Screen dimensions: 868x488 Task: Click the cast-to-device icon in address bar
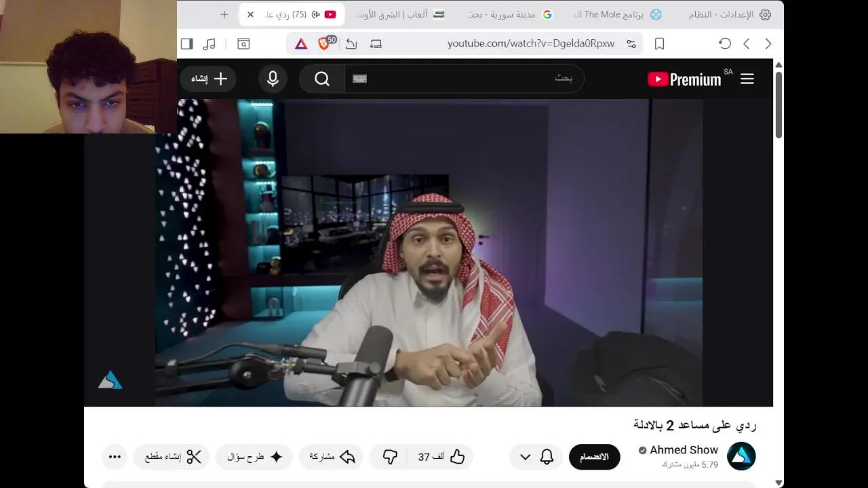coord(376,43)
